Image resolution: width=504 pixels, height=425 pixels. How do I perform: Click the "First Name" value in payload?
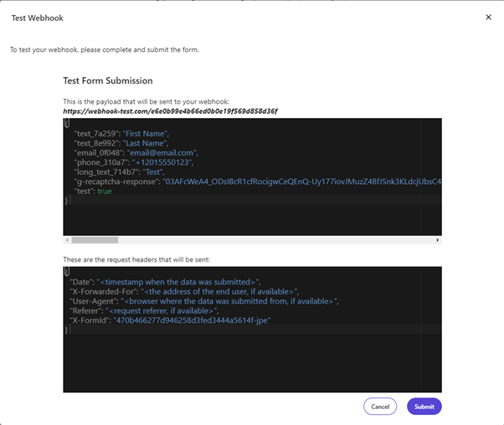[x=147, y=133]
